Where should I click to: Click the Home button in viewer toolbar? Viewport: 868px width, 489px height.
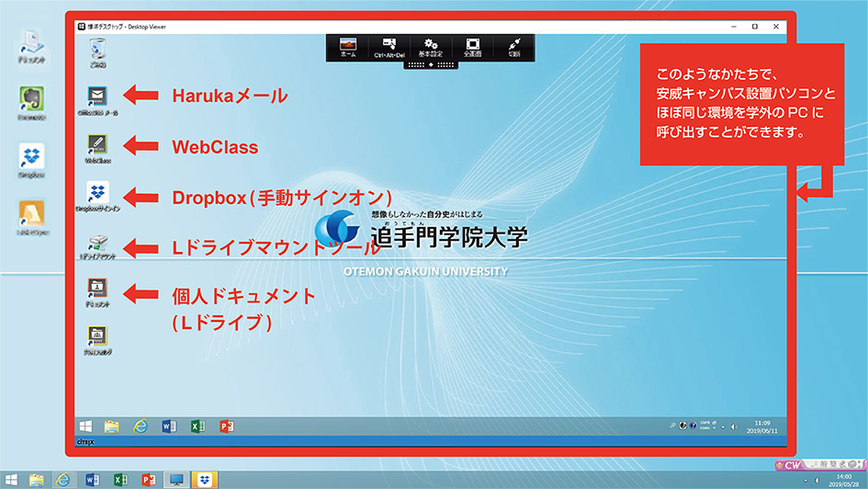click(348, 48)
